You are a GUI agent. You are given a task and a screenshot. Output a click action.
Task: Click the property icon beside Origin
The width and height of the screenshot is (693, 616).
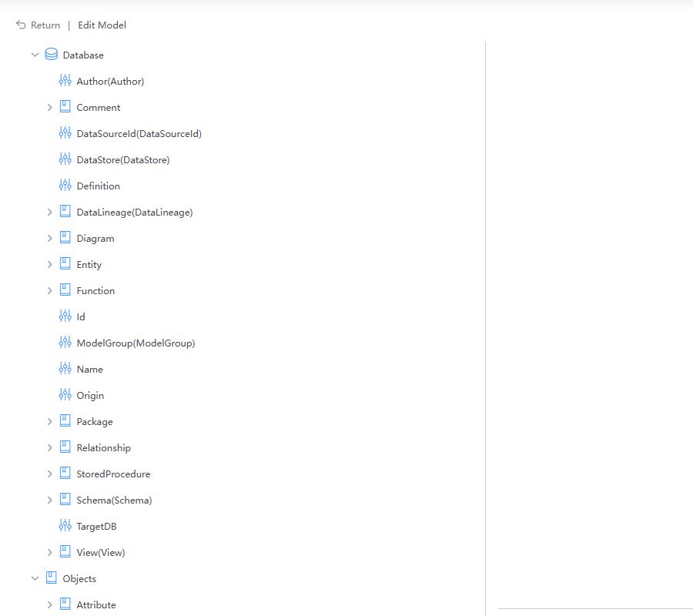pyautogui.click(x=65, y=394)
